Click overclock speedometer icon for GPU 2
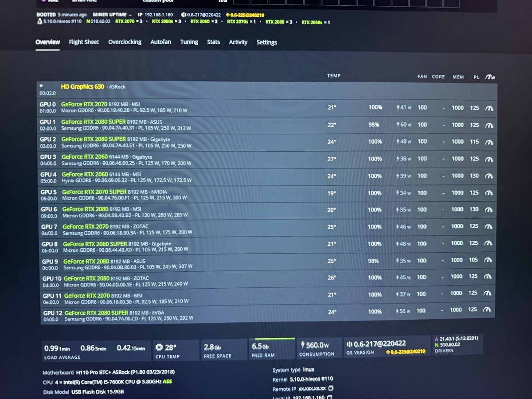Image resolution: width=532 pixels, height=399 pixels. tap(489, 142)
